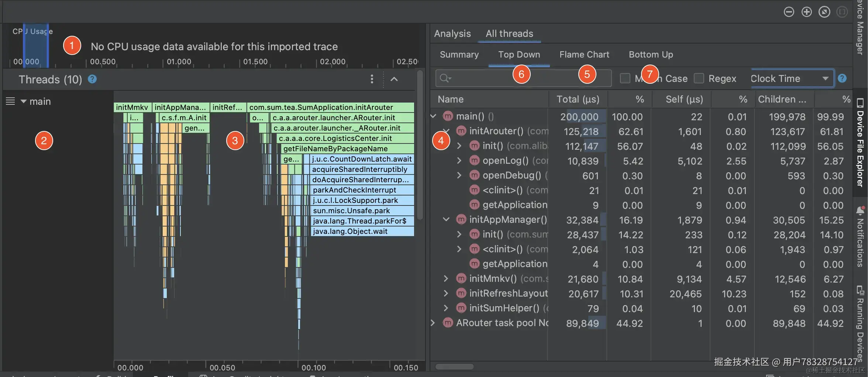The image size is (868, 377).
Task: Open the Device File Explorer tool window
Action: click(860, 142)
